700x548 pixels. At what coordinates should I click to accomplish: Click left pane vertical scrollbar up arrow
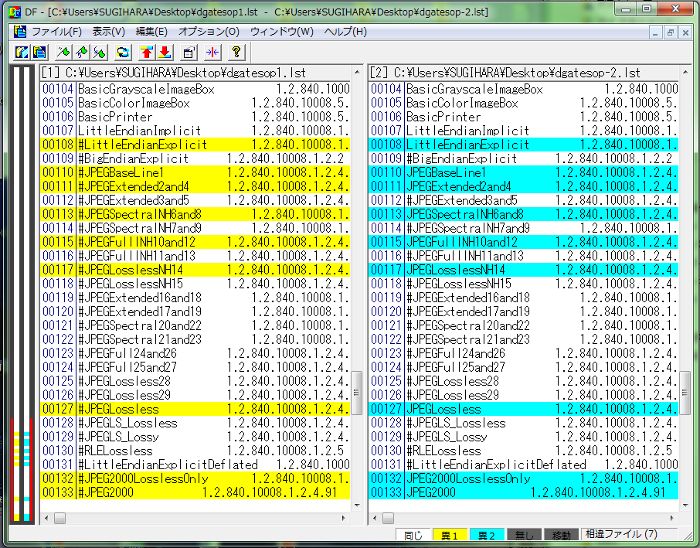click(x=357, y=72)
